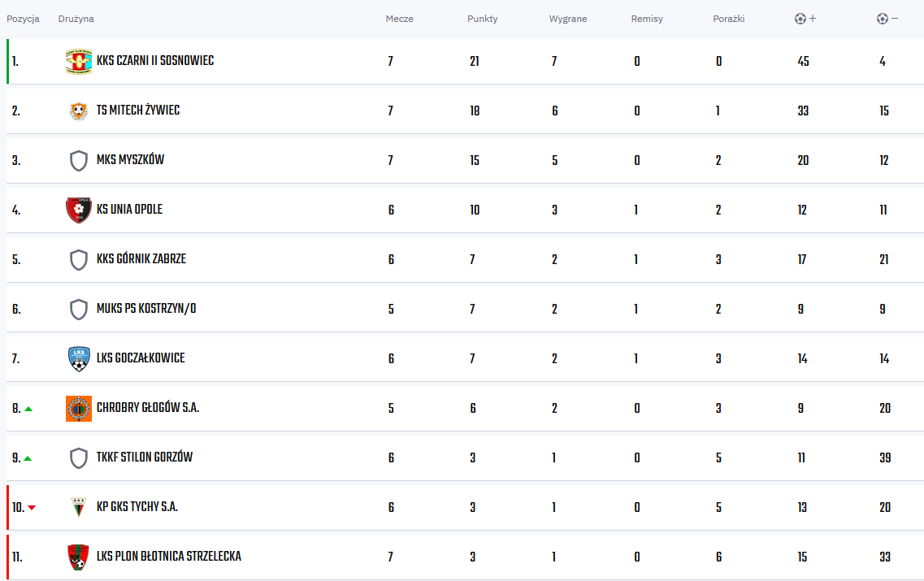Click the Porażki column header
This screenshot has width=924, height=581.
(x=728, y=19)
